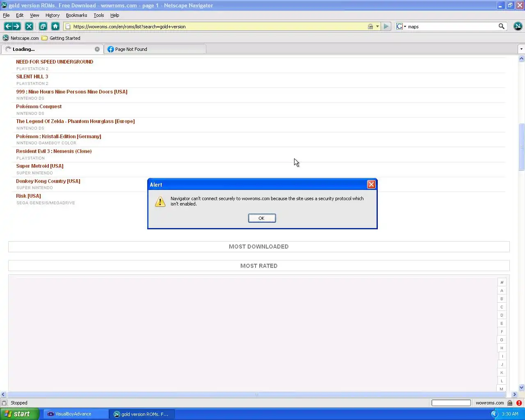Click the MOST DOWNLOADED section header
The height and width of the screenshot is (420, 525).
coord(259,247)
